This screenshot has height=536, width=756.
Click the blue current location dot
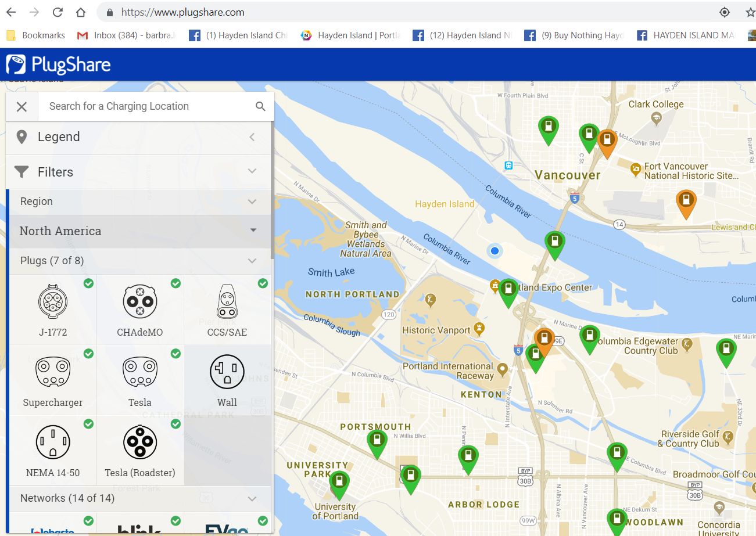pyautogui.click(x=495, y=251)
